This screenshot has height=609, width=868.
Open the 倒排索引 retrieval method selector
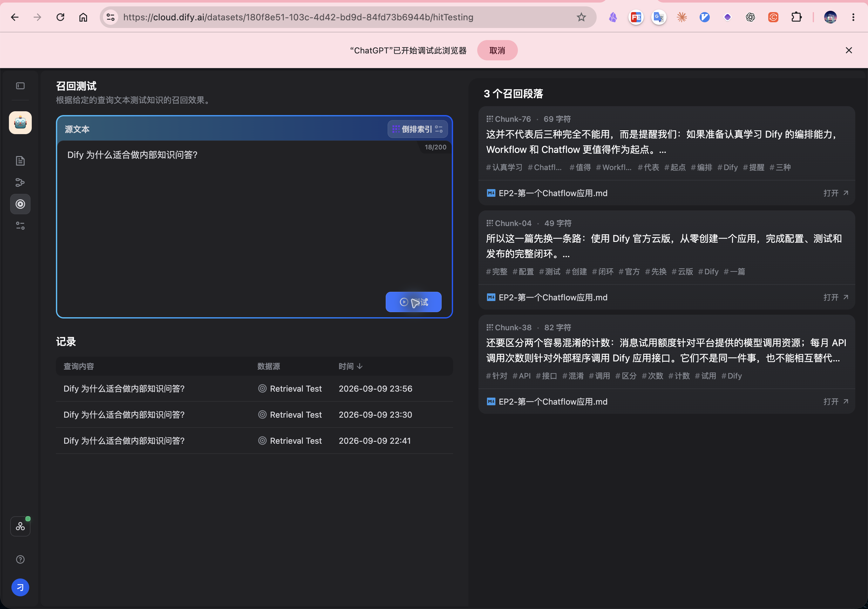417,129
